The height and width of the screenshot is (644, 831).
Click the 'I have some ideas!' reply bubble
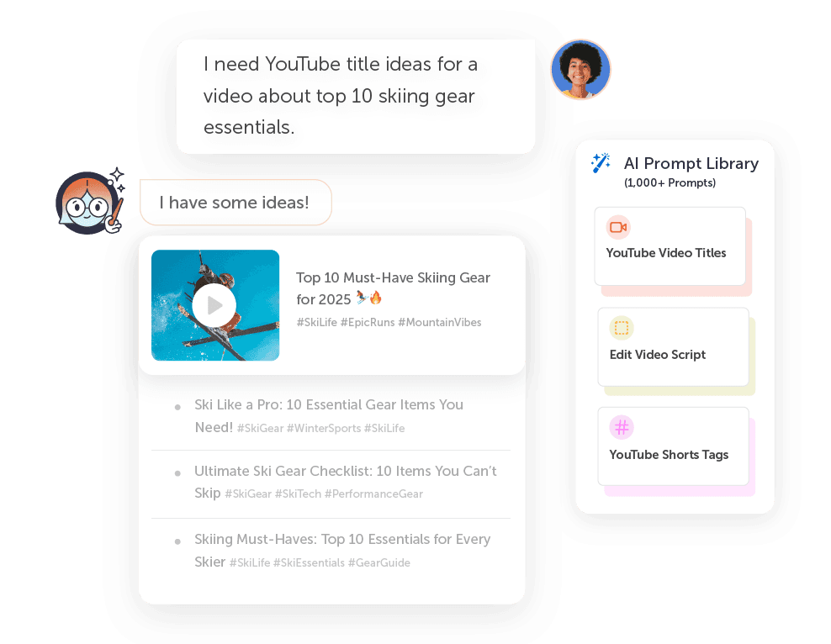(236, 203)
